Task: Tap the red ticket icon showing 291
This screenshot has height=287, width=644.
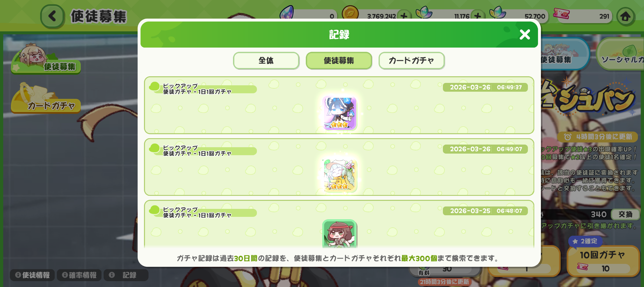Action: click(x=561, y=14)
